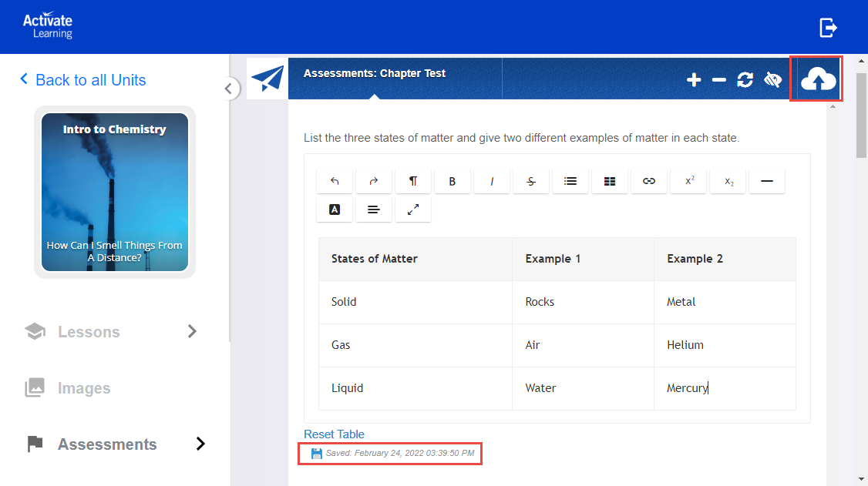Click the Example 1 header cell

click(x=583, y=259)
